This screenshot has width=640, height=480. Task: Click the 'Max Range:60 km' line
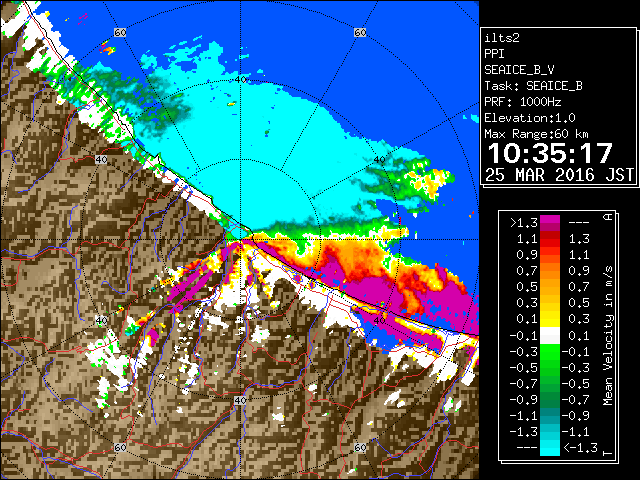coord(536,134)
